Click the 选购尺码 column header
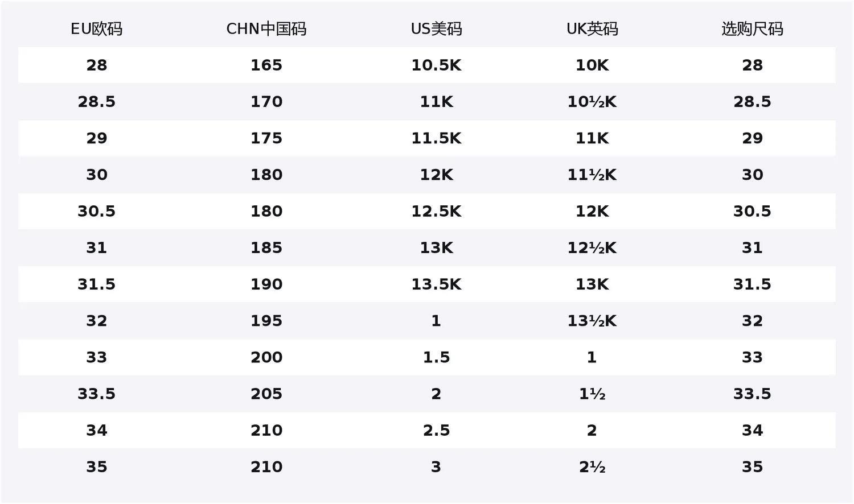This screenshot has width=854, height=504. pos(752,29)
